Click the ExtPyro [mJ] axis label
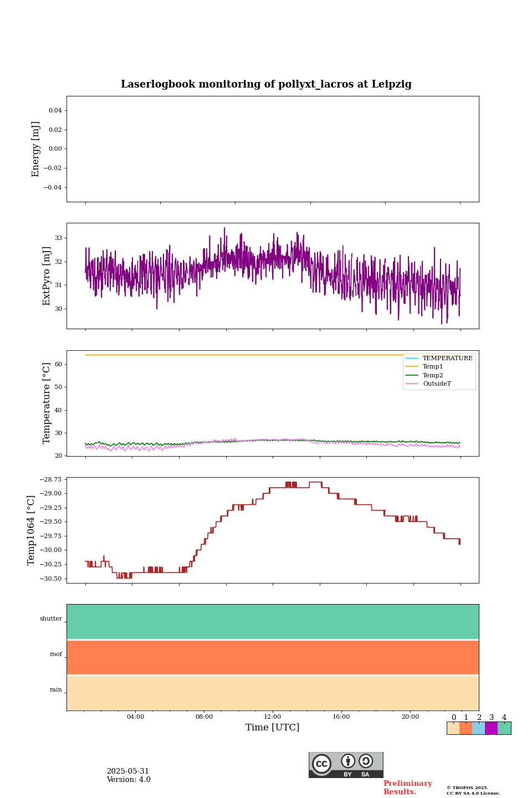This screenshot has height=798, width=532. [47, 276]
